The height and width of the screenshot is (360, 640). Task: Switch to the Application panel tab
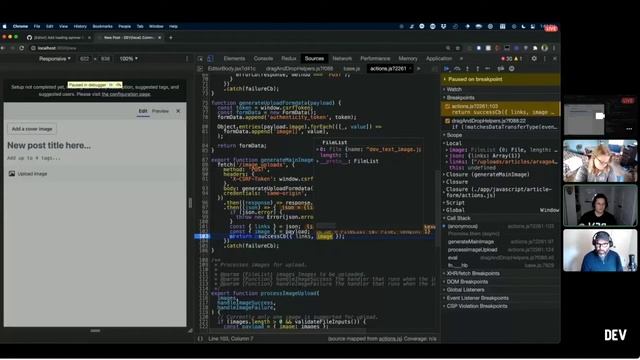point(439,59)
